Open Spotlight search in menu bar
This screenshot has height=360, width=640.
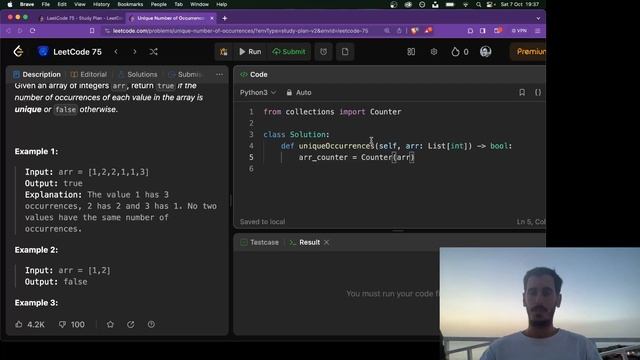coord(478,4)
